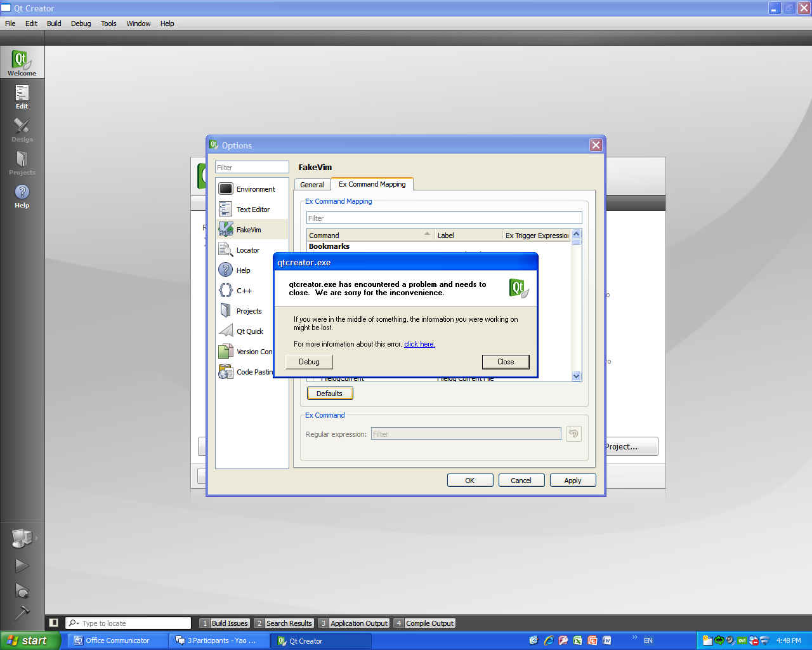Screen dimensions: 812x650
Task: Expand the Bookmarks command group
Action: click(329, 246)
